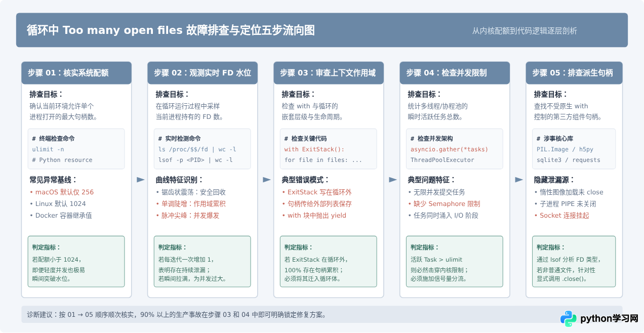The width and height of the screenshot is (644, 333).
Task: Click the heading "曲线特征识别："
Action: click(179, 180)
